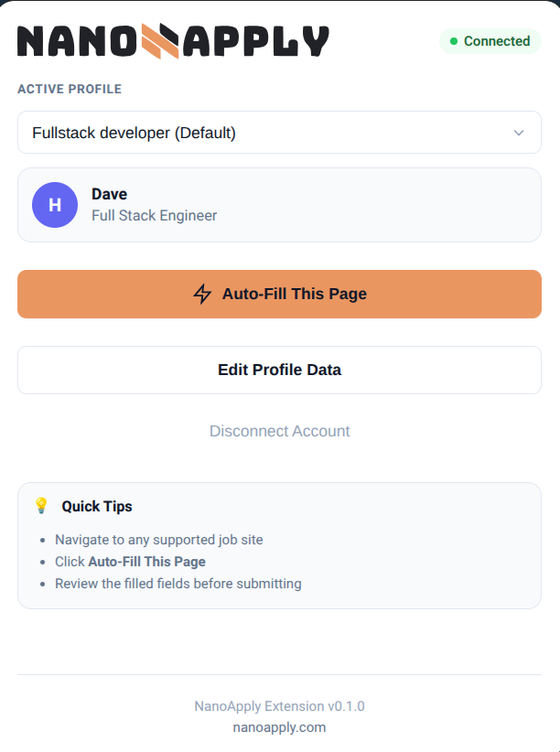Viewport: 560px width, 752px height.
Task: Open Edit Profile Data
Action: pos(279,370)
